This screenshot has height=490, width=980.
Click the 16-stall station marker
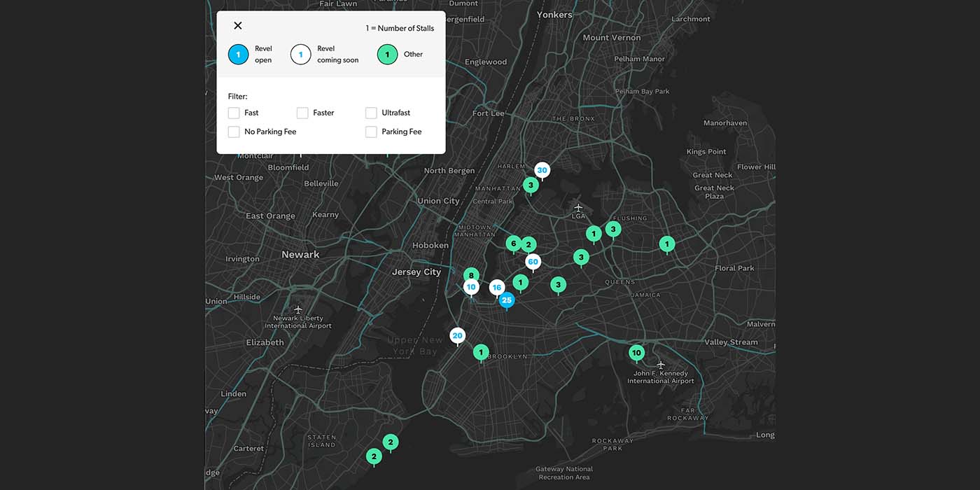(x=497, y=287)
